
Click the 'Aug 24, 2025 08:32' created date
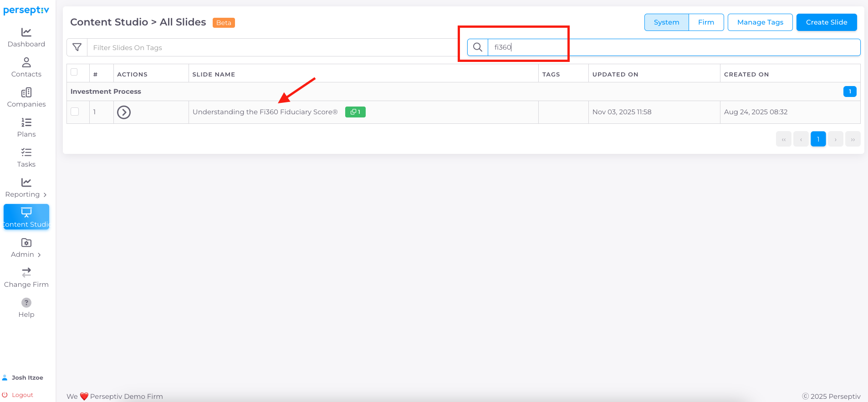click(x=756, y=112)
